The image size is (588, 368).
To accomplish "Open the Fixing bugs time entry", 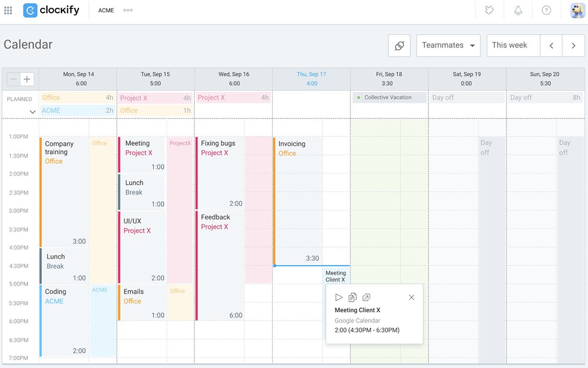I will [x=220, y=173].
